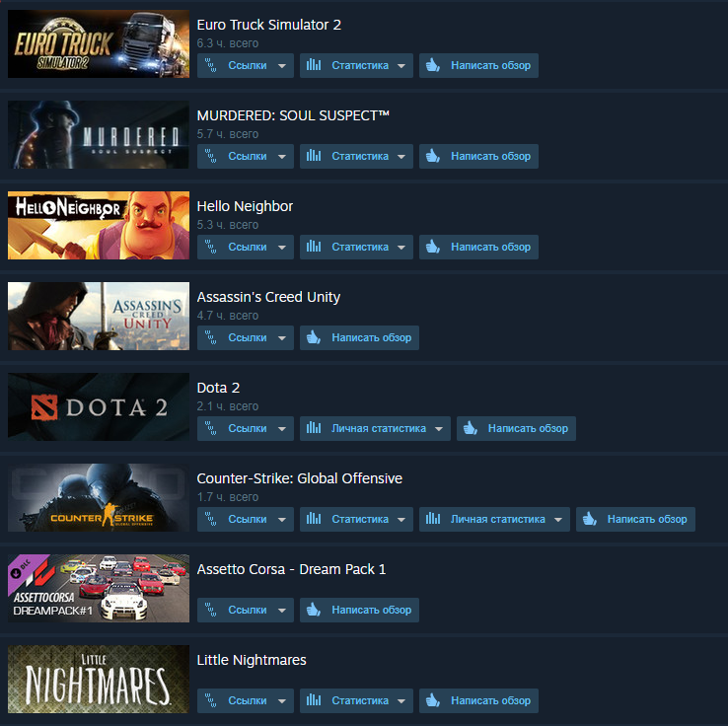728x726 pixels.
Task: Open the Euro Truck Simulator 2 title link
Action: 269,25
